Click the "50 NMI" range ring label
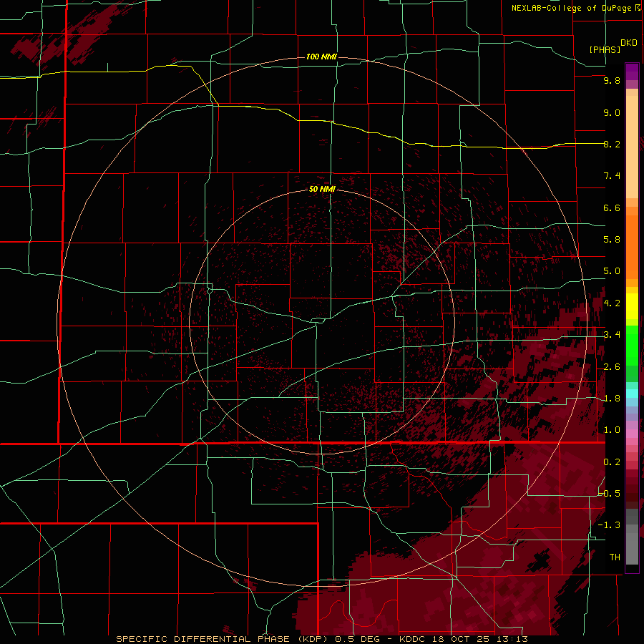Screen dimensions: 644x644 coord(322,190)
